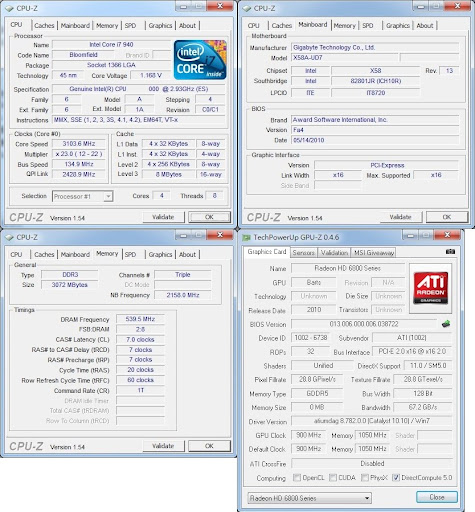Viewport: 475px width, 512px height.
Task: Click the Close button in GPU-Z
Action: point(437,497)
